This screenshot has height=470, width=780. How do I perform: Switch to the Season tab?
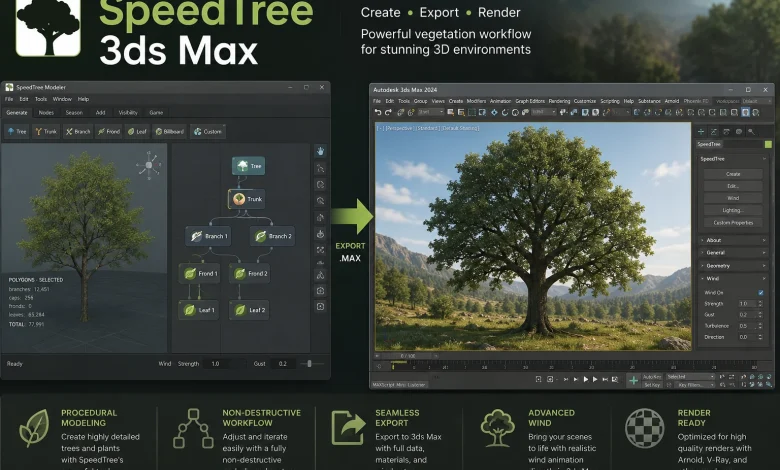pyautogui.click(x=74, y=112)
